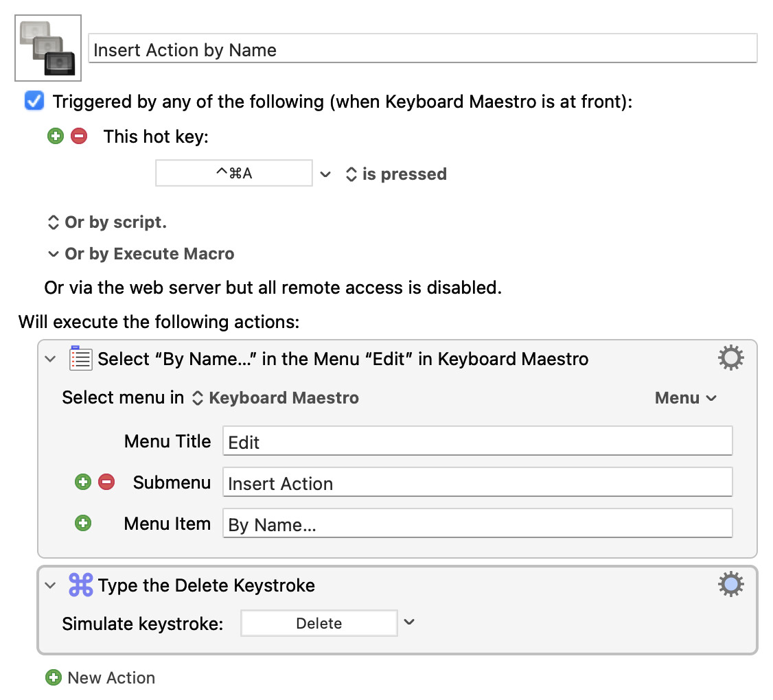Viewport: 773px width, 700px height.
Task: Add another Submenu row with plus
Action: [x=83, y=482]
